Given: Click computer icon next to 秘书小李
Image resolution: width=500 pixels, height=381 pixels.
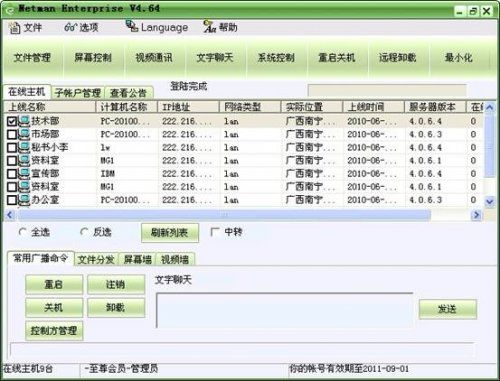Looking at the screenshot, I should tap(24, 147).
